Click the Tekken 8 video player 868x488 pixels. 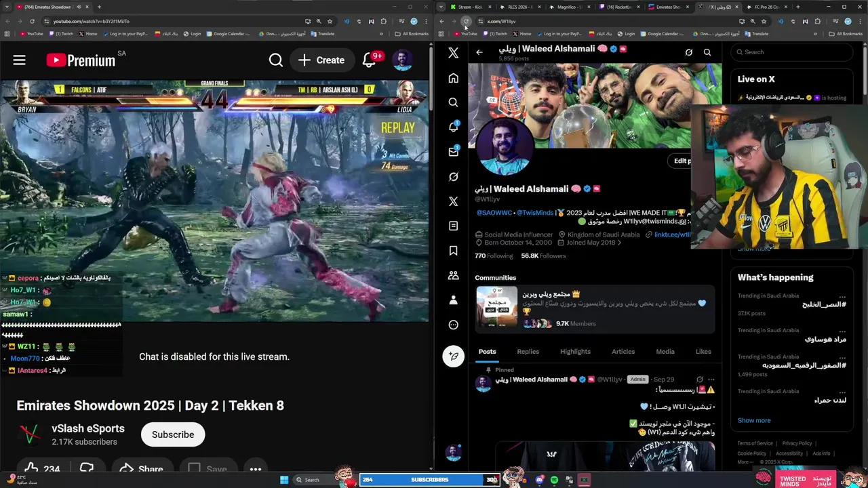(x=214, y=201)
